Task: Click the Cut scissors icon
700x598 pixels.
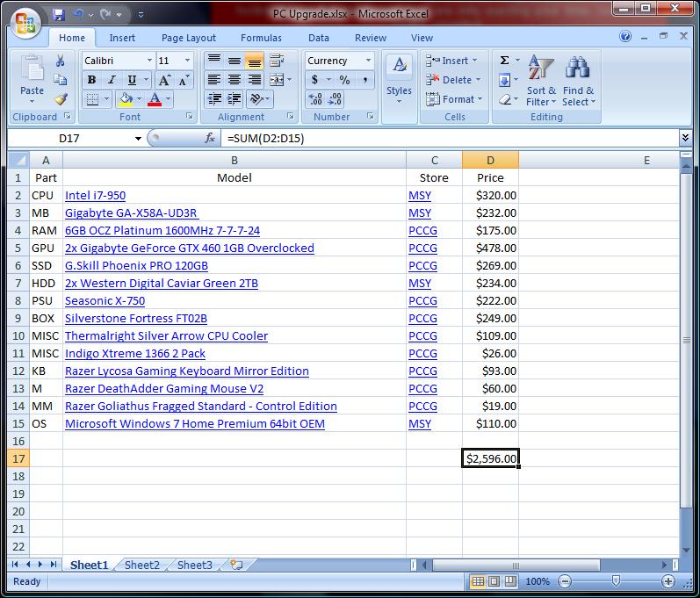Action: pyautogui.click(x=60, y=61)
